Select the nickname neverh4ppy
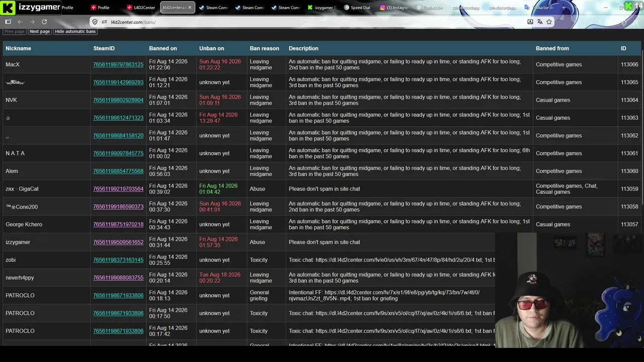The width and height of the screenshot is (644, 362). point(20,278)
